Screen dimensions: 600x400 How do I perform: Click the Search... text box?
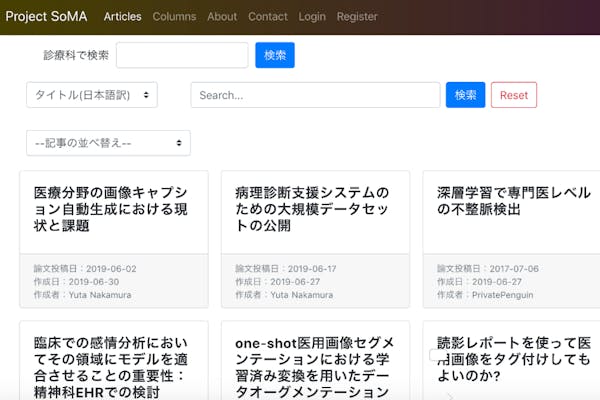pyautogui.click(x=315, y=95)
